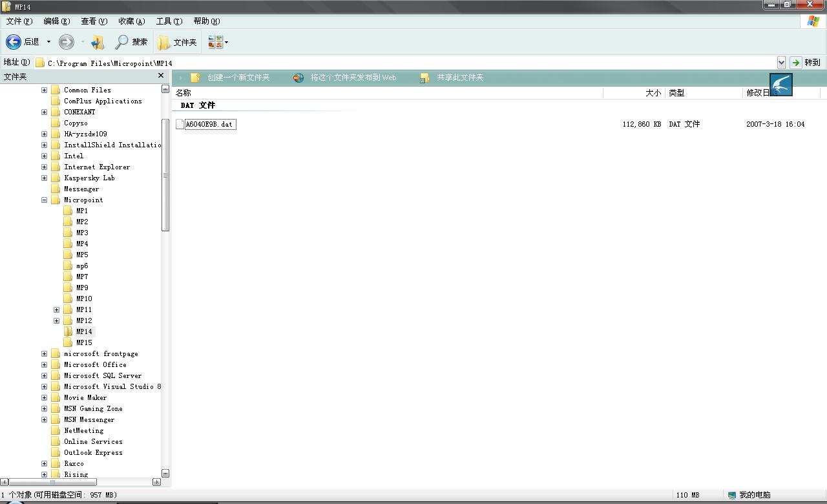Go back with the 后退 button

coord(23,42)
